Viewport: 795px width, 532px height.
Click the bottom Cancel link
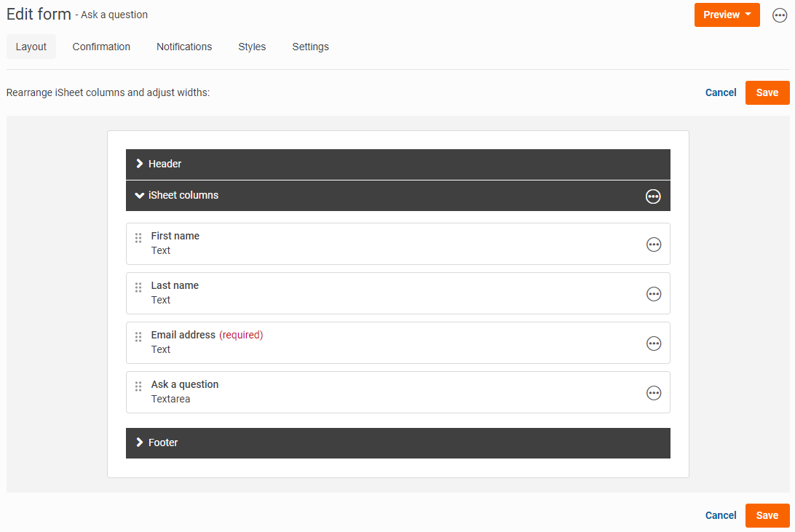tap(721, 515)
